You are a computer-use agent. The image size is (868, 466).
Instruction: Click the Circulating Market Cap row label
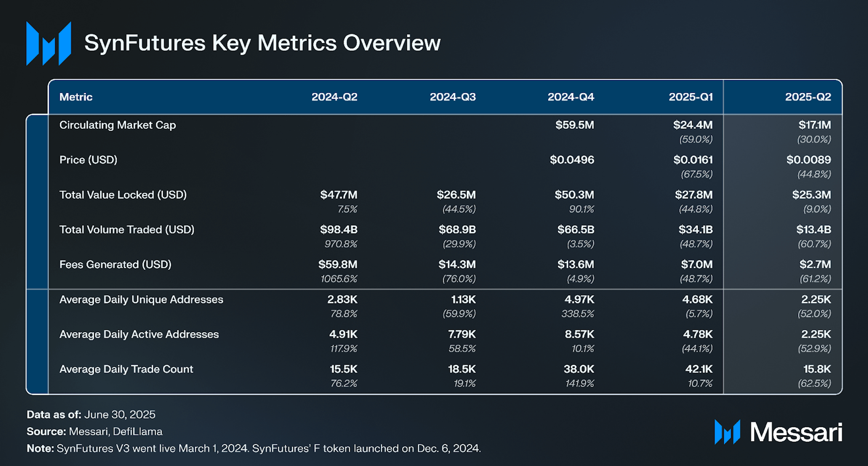118,125
